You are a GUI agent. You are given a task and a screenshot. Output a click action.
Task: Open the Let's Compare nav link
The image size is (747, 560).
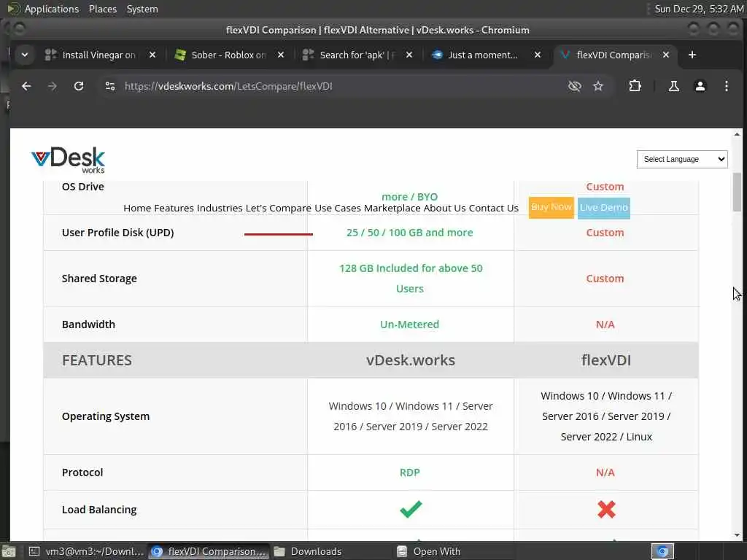tap(278, 208)
